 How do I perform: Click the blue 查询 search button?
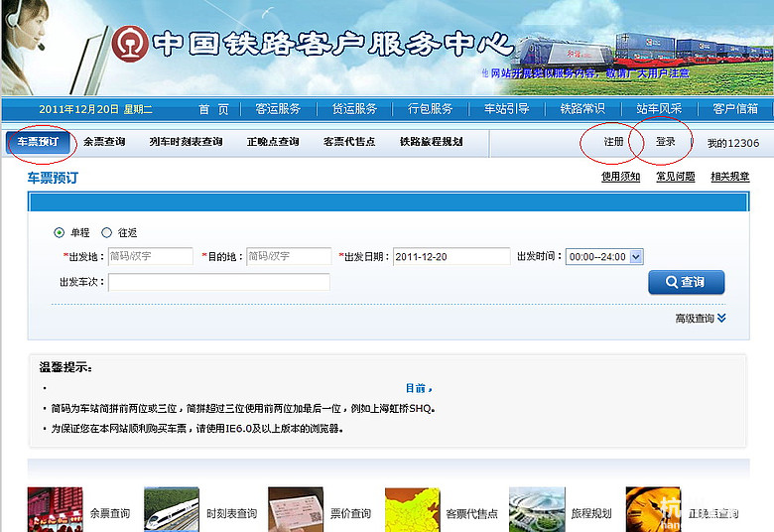point(686,282)
